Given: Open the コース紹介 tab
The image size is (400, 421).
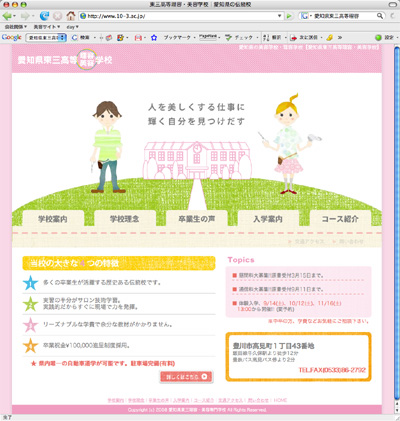Looking at the screenshot, I should pos(340,219).
